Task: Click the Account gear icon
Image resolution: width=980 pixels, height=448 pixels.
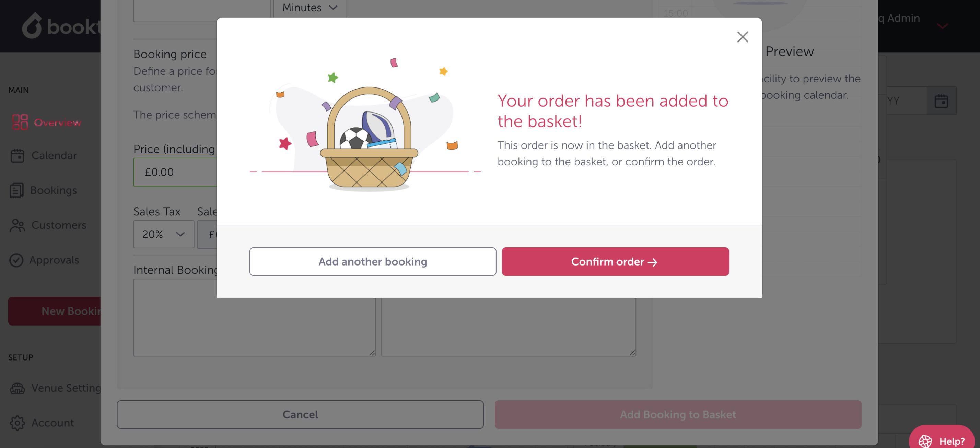Action: tap(17, 423)
